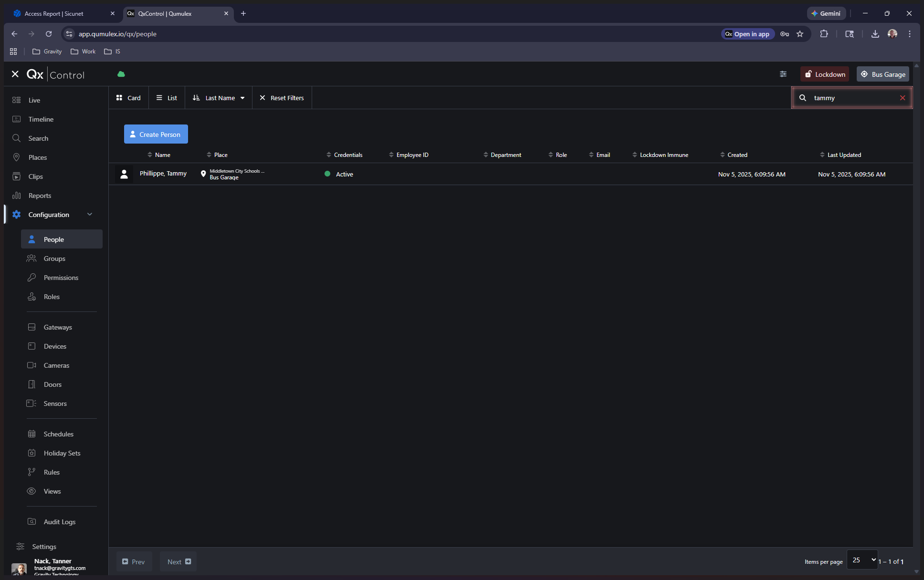The width and height of the screenshot is (924, 580).
Task: Open the Holiday Sets page
Action: (62, 453)
